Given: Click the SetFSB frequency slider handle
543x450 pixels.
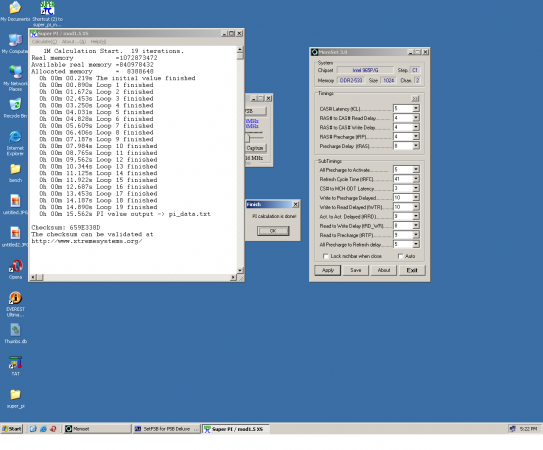Looking at the screenshot, I should [x=247, y=138].
